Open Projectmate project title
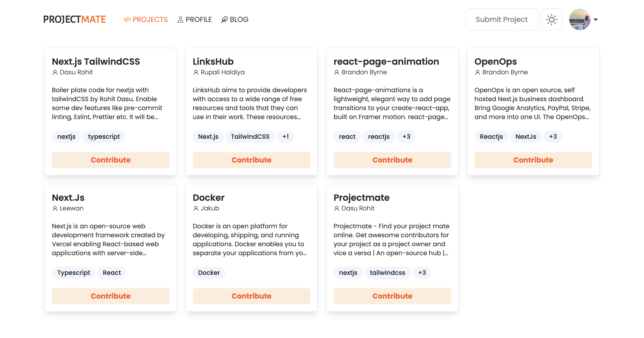 pos(362,198)
